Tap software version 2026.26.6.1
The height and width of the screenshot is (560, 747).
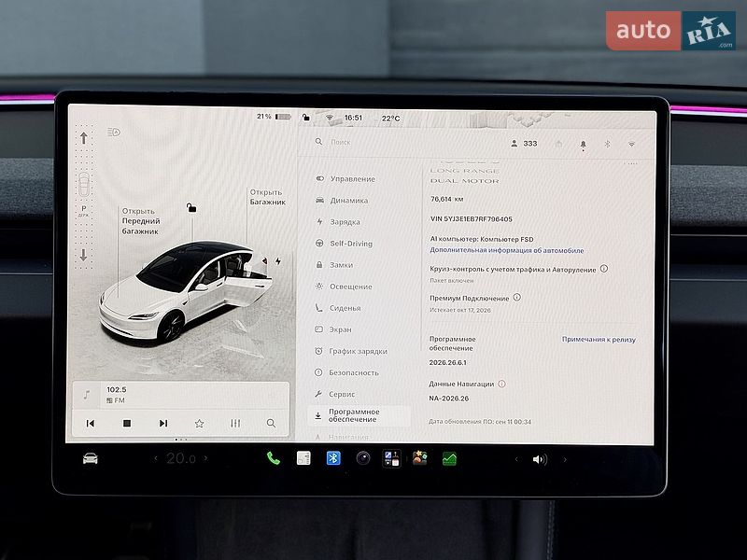[x=448, y=362]
